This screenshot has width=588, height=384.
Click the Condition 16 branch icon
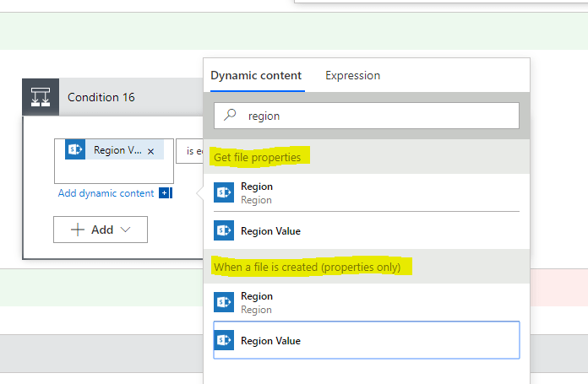point(41,97)
